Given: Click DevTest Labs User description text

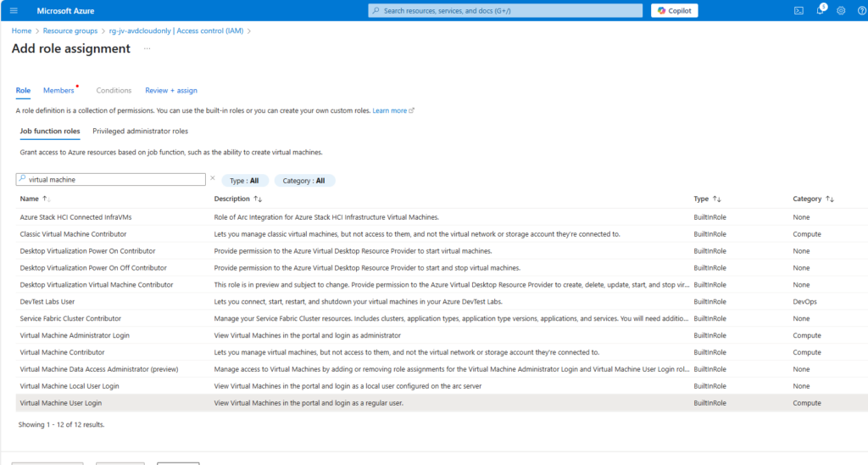Looking at the screenshot, I should click(x=359, y=302).
